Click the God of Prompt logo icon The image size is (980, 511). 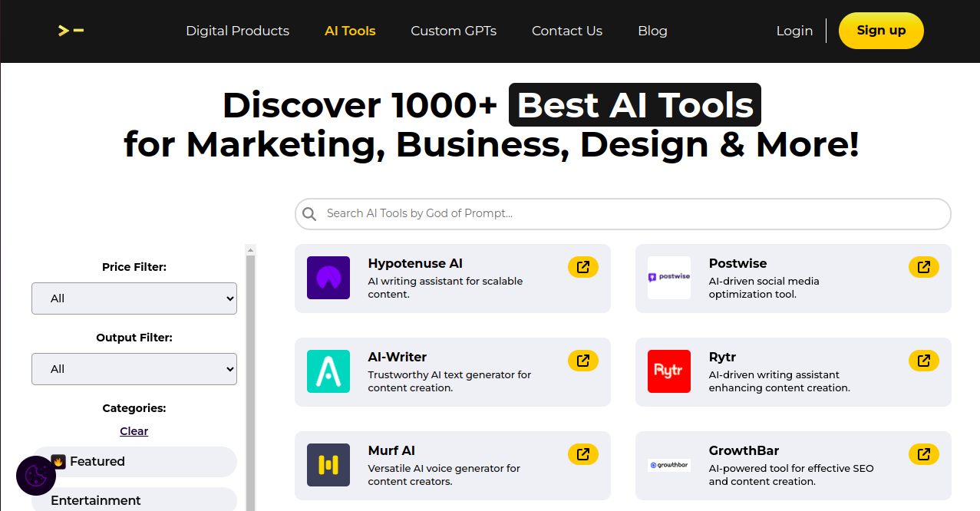coord(71,31)
